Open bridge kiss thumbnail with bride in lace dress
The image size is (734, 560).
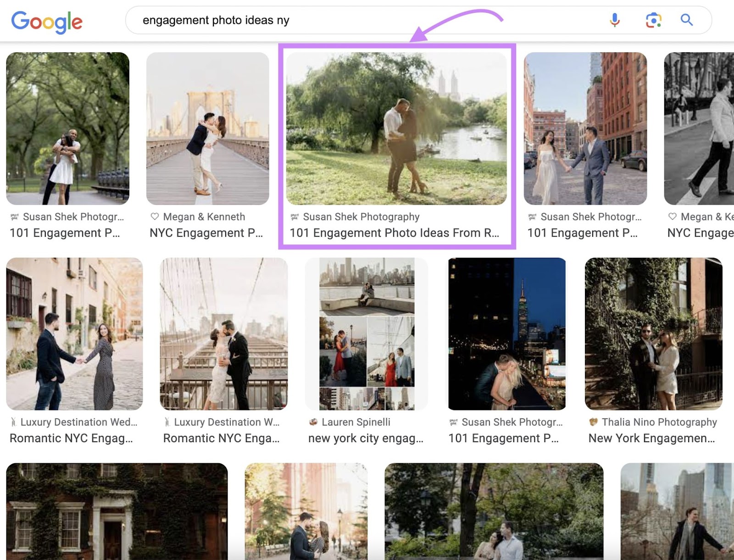[224, 334]
